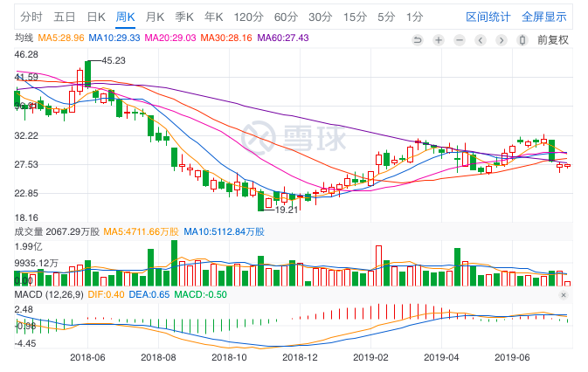Select the 月K tab

point(155,17)
